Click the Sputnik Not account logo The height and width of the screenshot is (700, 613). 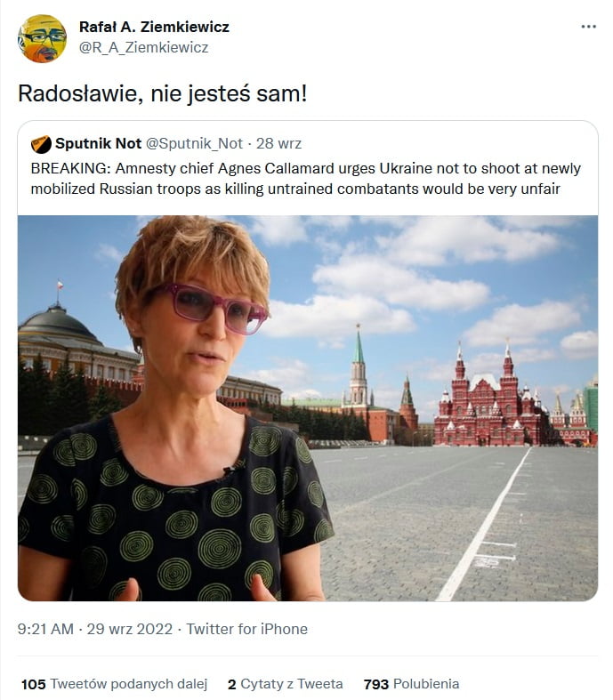pos(41,144)
